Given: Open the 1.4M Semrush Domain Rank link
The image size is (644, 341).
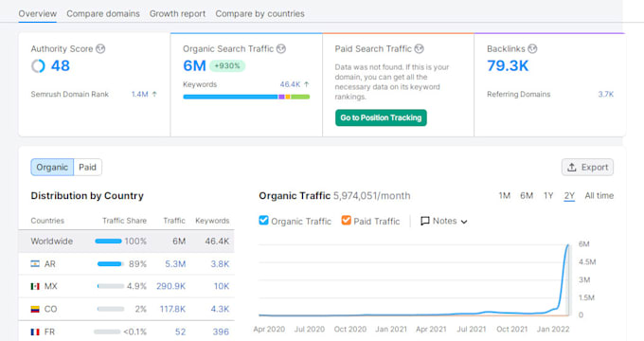Looking at the screenshot, I should click(x=139, y=94).
